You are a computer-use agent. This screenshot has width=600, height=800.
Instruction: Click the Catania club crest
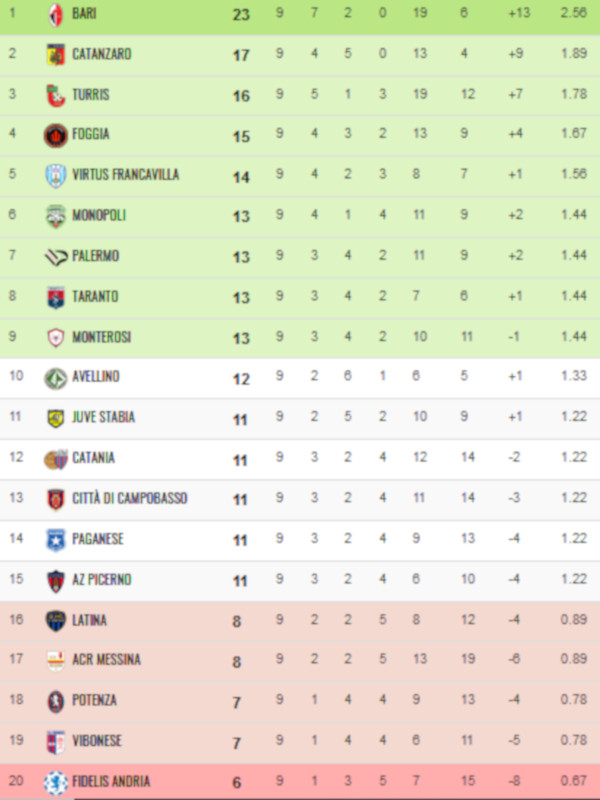pos(55,459)
